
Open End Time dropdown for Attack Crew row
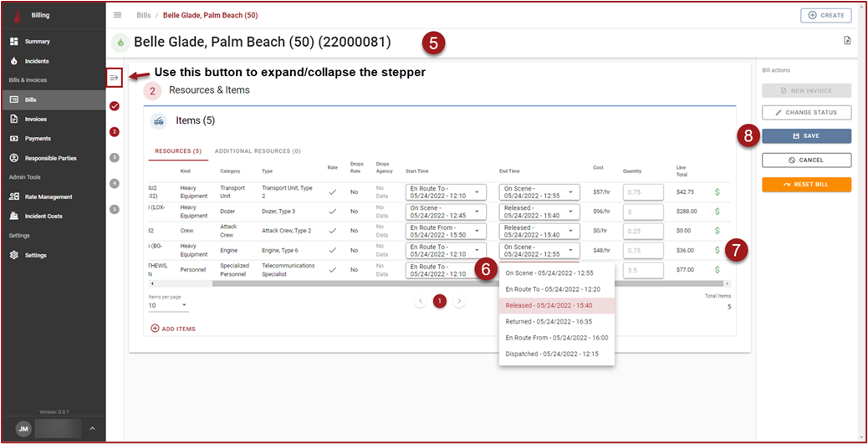[x=539, y=231]
